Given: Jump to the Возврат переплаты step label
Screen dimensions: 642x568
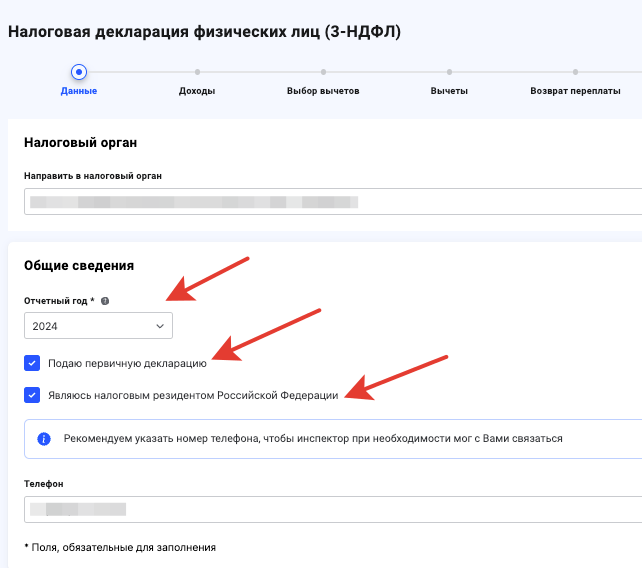Looking at the screenshot, I should (575, 91).
